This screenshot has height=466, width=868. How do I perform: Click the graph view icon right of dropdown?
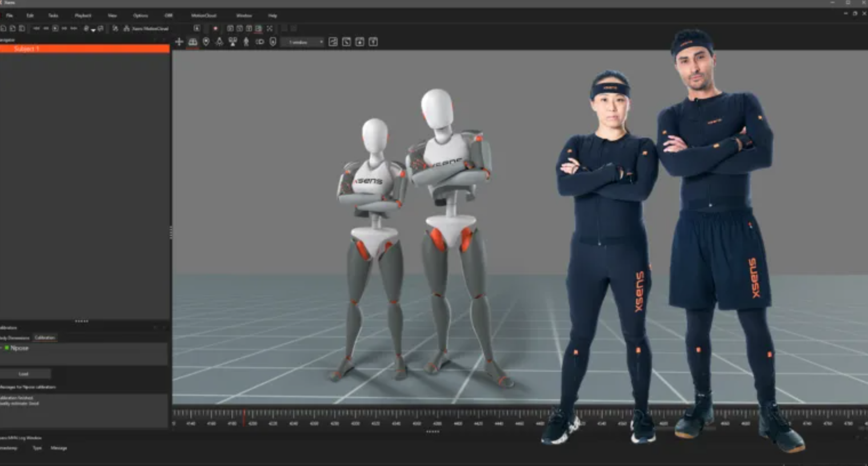pos(333,42)
